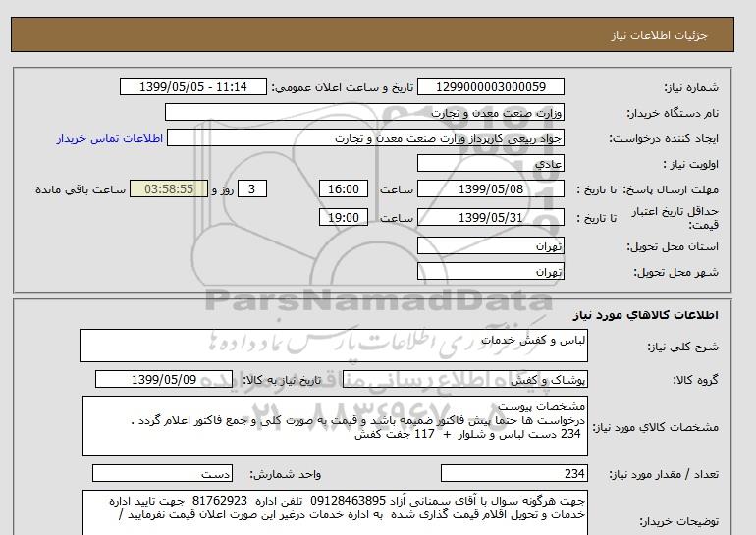The height and width of the screenshot is (535, 756).
Task: Click the label ایجاد کننده درخواست
Action: point(664,138)
